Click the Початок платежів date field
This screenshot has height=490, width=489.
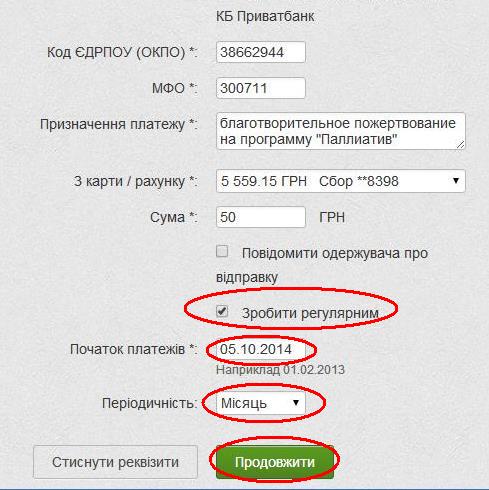point(261,349)
